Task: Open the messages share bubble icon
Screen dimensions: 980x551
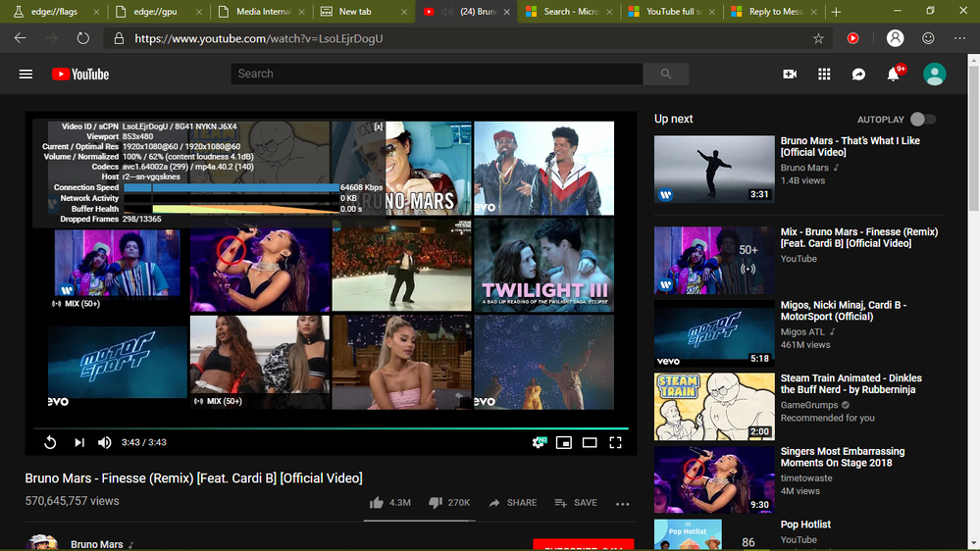Action: click(x=858, y=74)
